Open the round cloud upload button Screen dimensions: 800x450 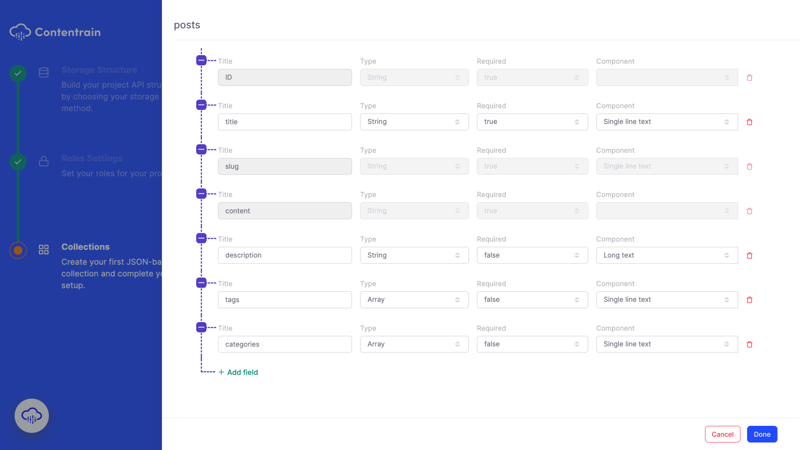31,415
